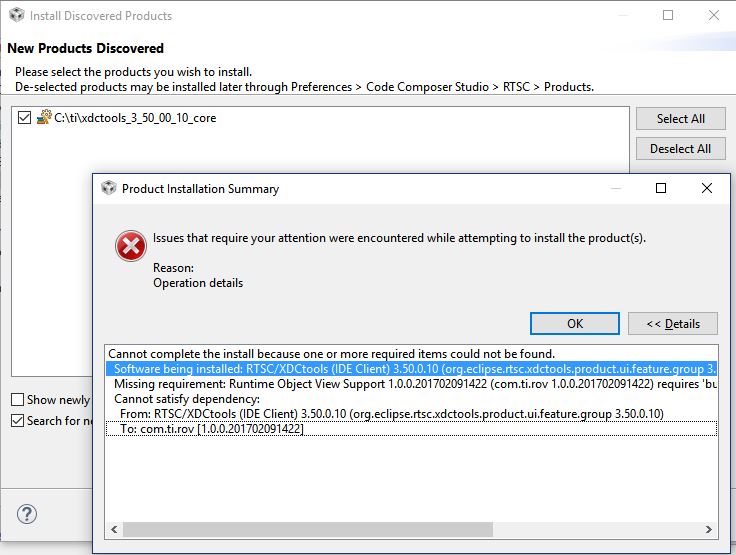Toggle the Search for checkbox
Image resolution: width=736 pixels, height=555 pixels.
[x=17, y=420]
